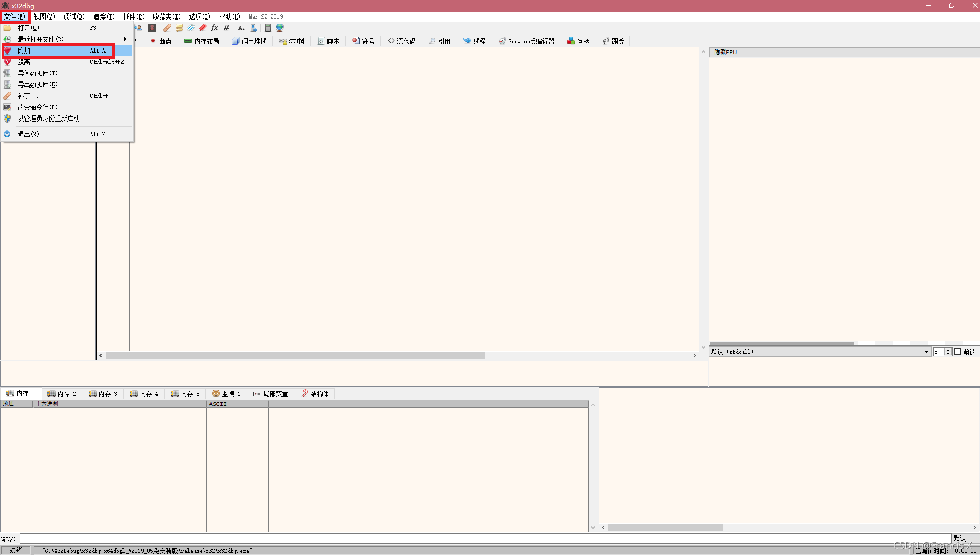Open the calculator toolbar icon
The width and height of the screenshot is (980, 555).
[268, 28]
